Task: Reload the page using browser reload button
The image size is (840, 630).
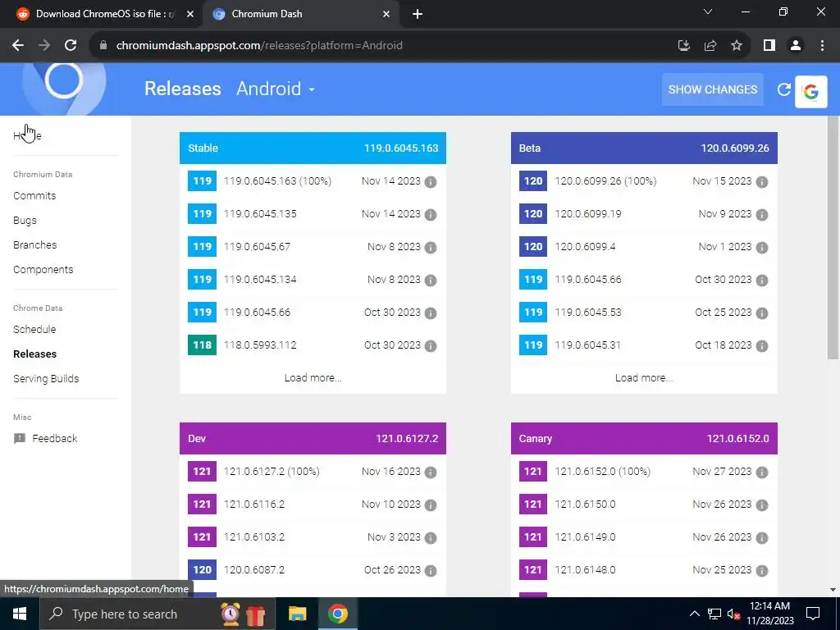Action: pyautogui.click(x=71, y=46)
